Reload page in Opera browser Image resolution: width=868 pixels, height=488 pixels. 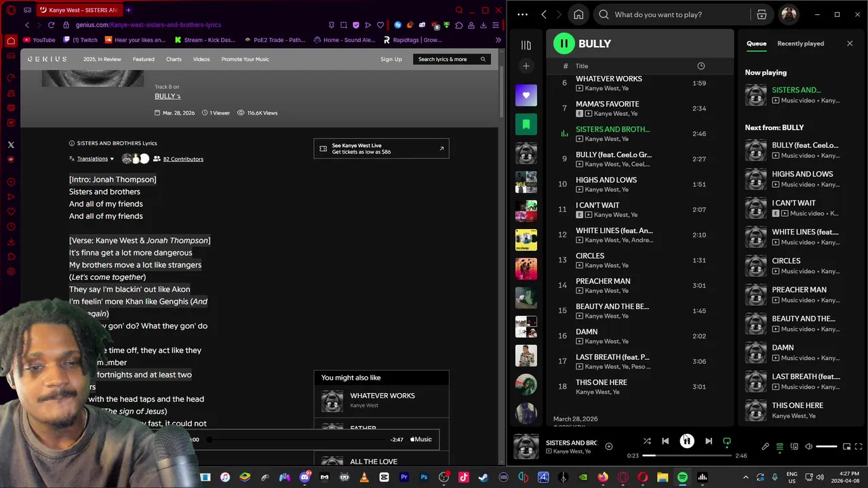[x=51, y=25]
